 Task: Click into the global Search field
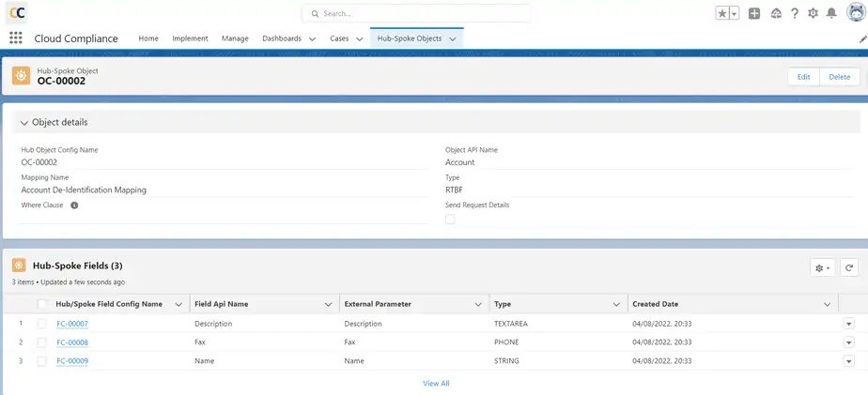(416, 14)
